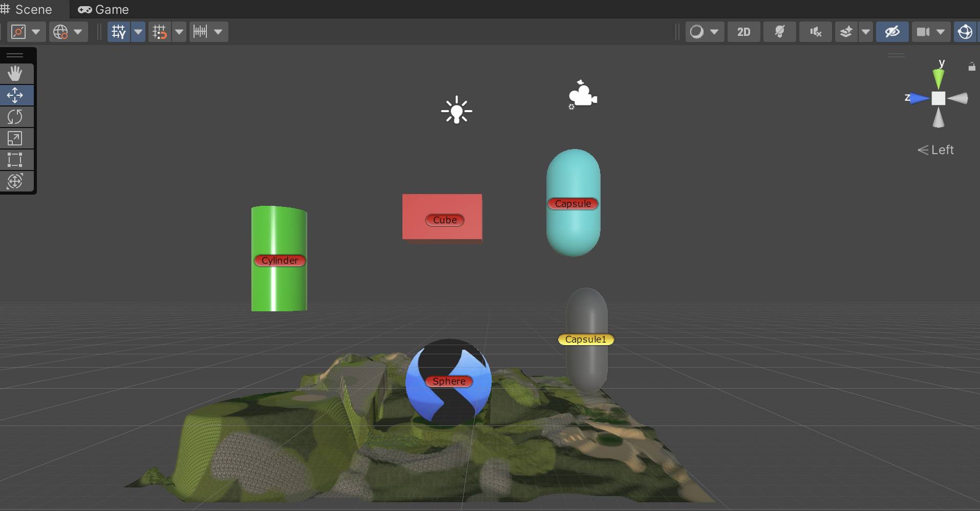The width and height of the screenshot is (980, 511).
Task: Toggle scene visibility with the eye icon
Action: pyautogui.click(x=891, y=31)
